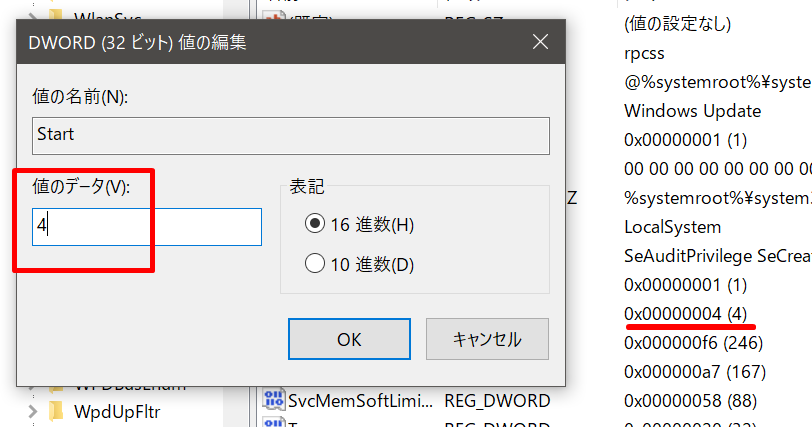This screenshot has width=812, height=427.
Task: Click the OK button in the DWORD dialog
Action: (x=349, y=339)
